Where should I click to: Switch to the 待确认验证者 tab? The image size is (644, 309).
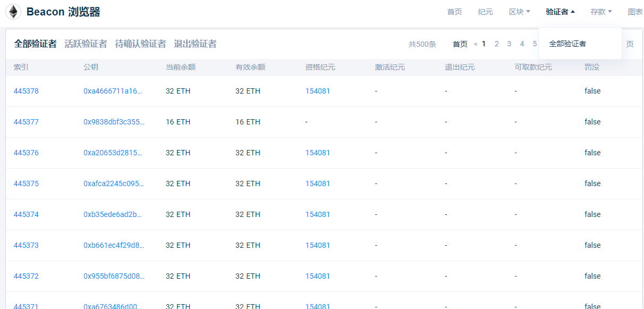[141, 44]
